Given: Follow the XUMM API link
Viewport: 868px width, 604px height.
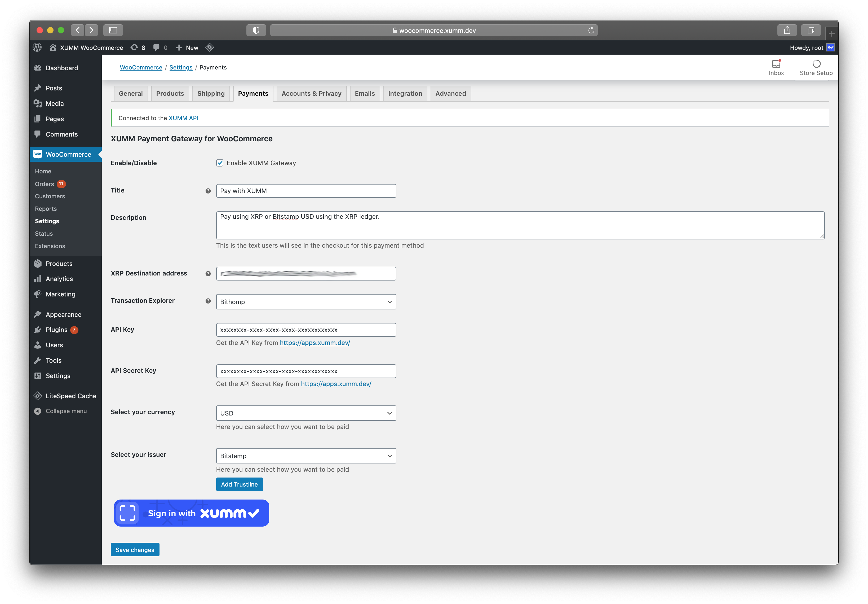Looking at the screenshot, I should pos(183,118).
